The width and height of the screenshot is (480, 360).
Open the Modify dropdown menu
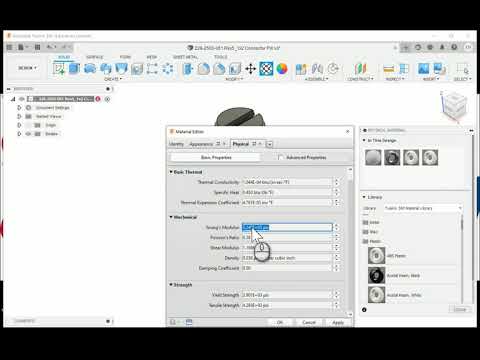click(234, 79)
